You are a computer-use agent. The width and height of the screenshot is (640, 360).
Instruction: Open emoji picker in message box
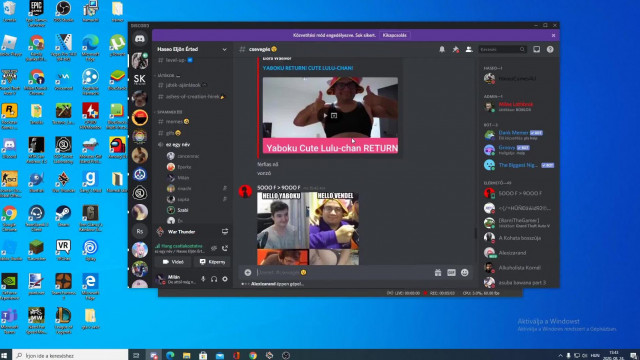click(464, 272)
